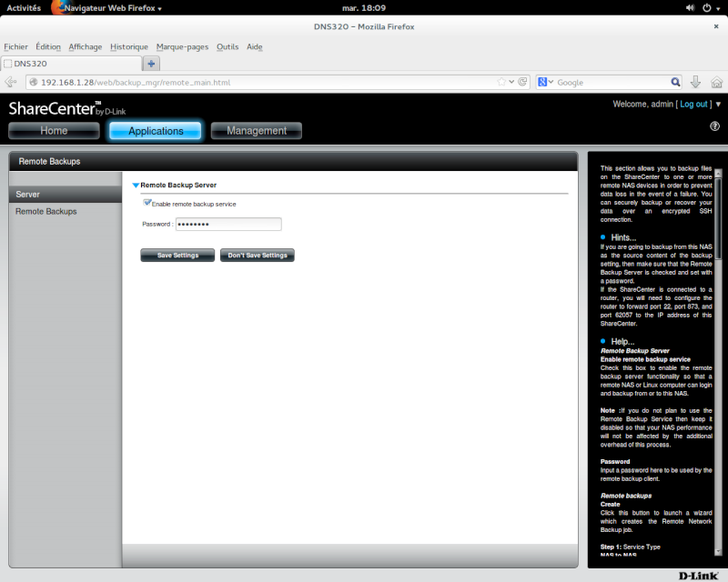Open the Navigateur Web Firefox app menu
This screenshot has height=582, width=728.
(113, 8)
